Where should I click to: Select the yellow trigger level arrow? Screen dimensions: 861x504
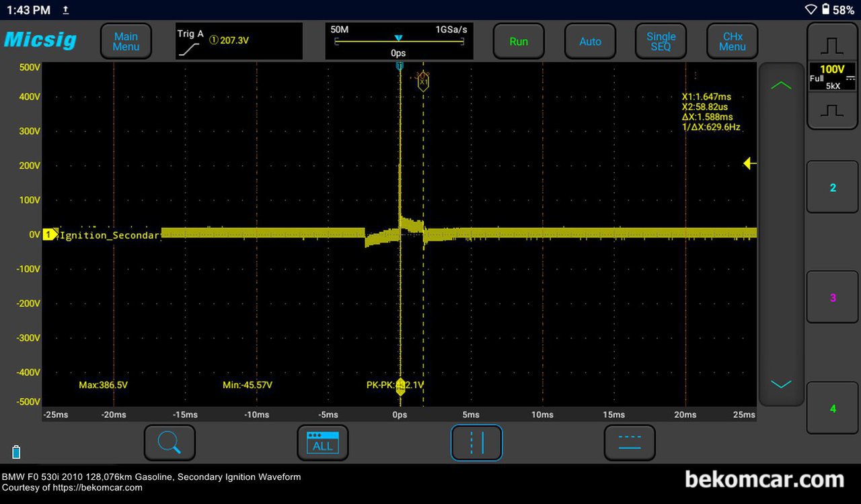click(x=750, y=163)
